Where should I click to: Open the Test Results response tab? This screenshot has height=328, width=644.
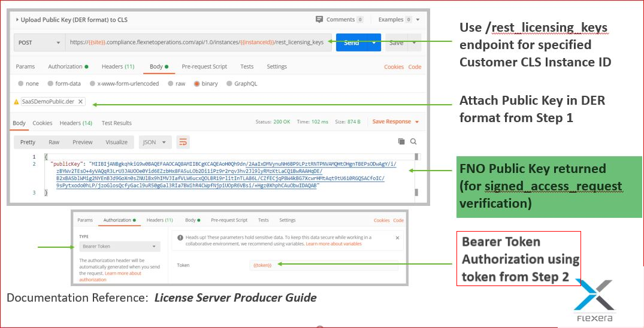[x=117, y=123]
